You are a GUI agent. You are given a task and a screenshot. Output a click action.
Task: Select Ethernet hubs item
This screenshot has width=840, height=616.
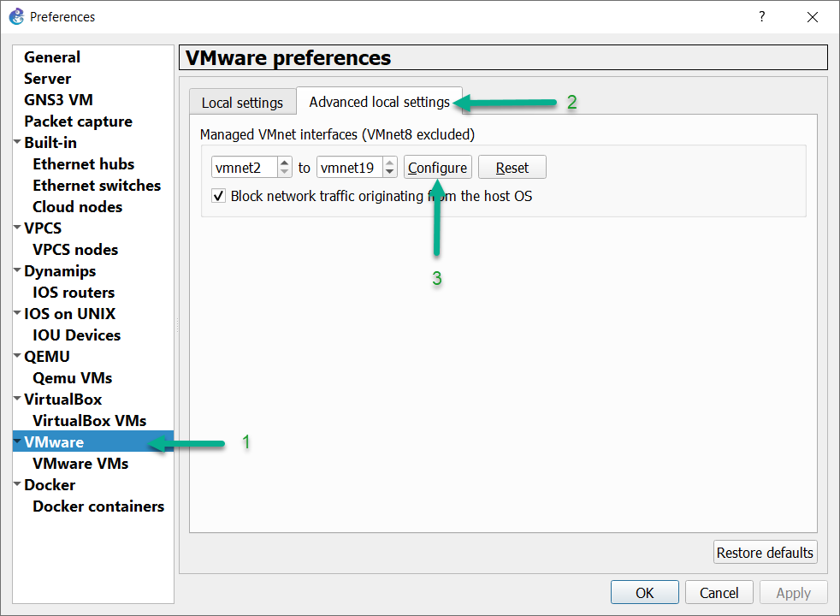[84, 164]
